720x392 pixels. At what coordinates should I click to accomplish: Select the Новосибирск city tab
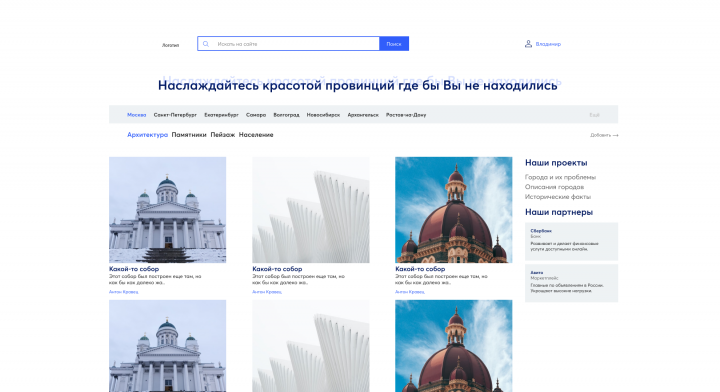click(x=323, y=115)
